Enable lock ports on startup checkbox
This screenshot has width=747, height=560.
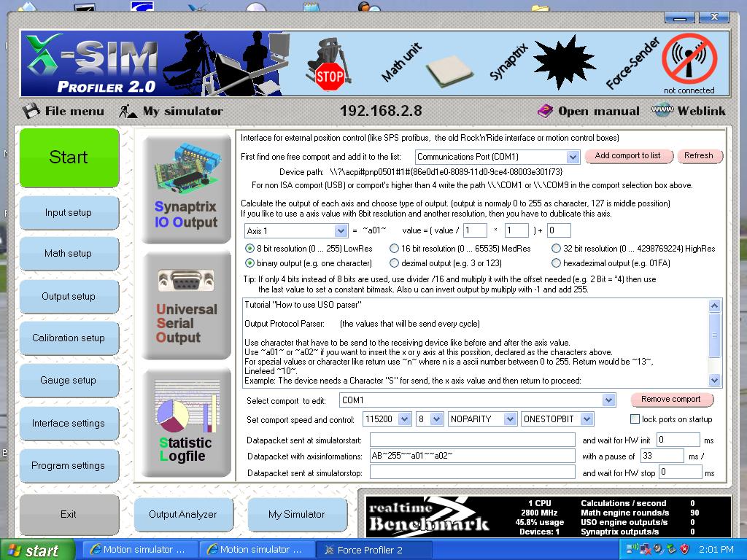[635, 419]
